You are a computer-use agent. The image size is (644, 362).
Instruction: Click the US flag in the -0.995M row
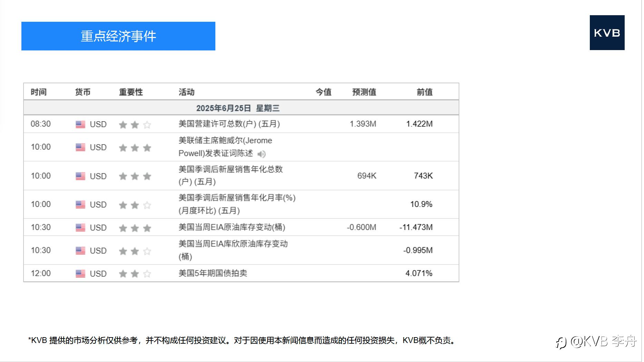tap(80, 250)
